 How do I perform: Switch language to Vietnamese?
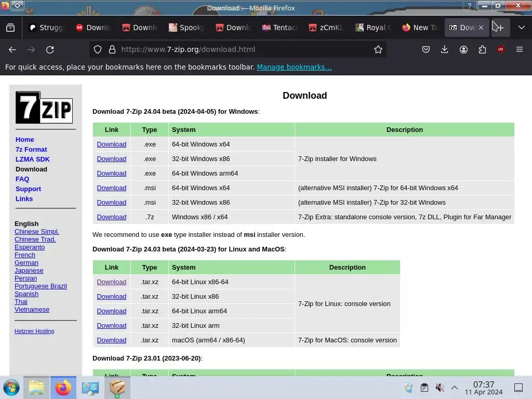click(x=32, y=310)
